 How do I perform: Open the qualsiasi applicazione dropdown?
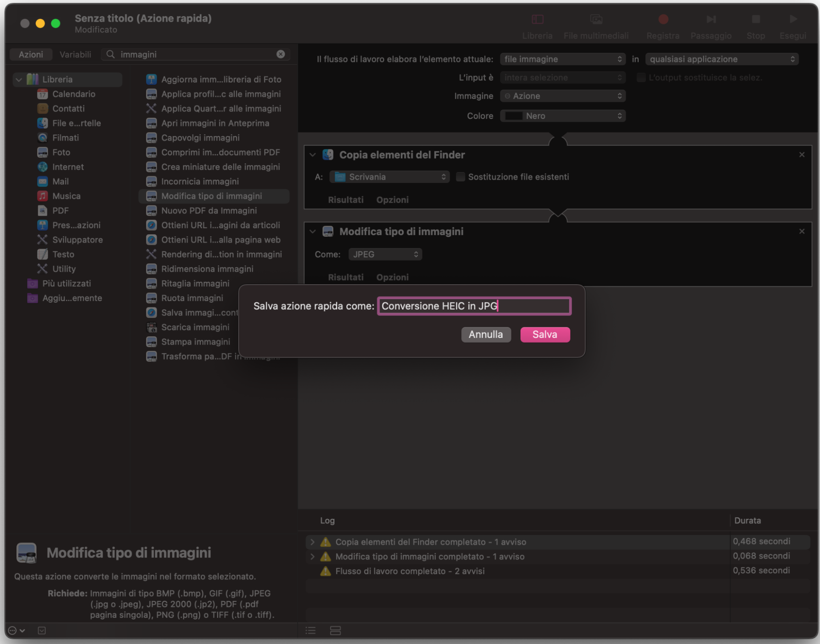tap(722, 59)
